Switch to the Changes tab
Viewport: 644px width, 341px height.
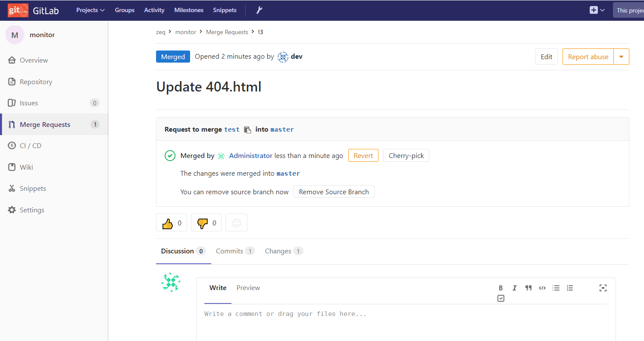284,251
